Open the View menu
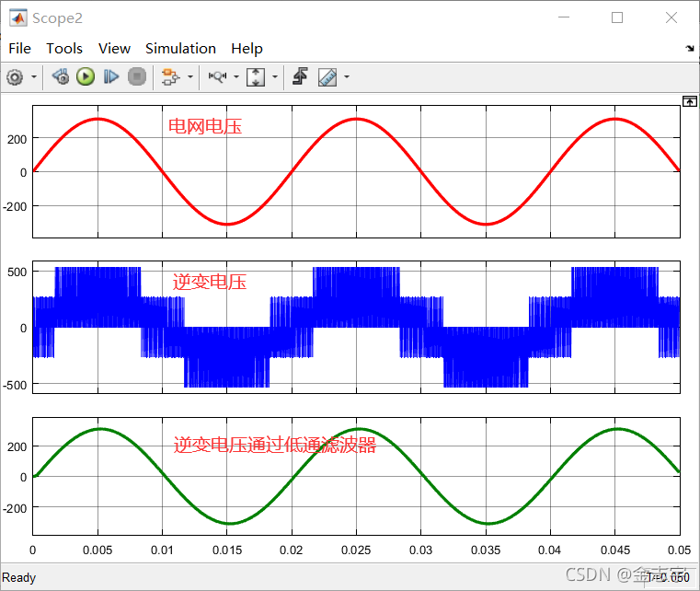Viewport: 700px width, 591px height. 114,48
